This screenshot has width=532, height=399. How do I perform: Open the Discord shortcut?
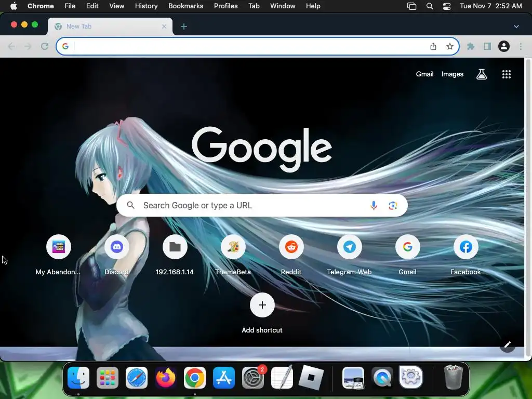coord(117,255)
